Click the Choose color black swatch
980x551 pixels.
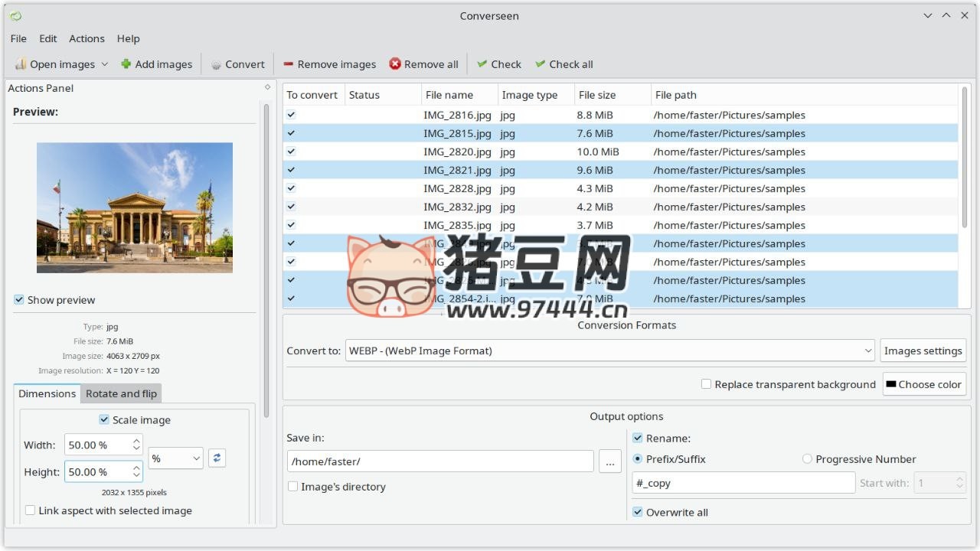[891, 384]
